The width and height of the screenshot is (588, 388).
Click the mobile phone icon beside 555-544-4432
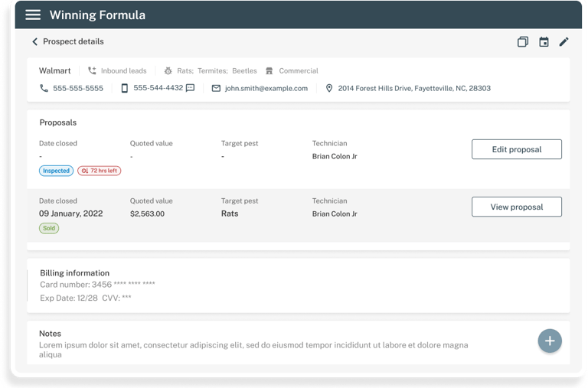125,89
